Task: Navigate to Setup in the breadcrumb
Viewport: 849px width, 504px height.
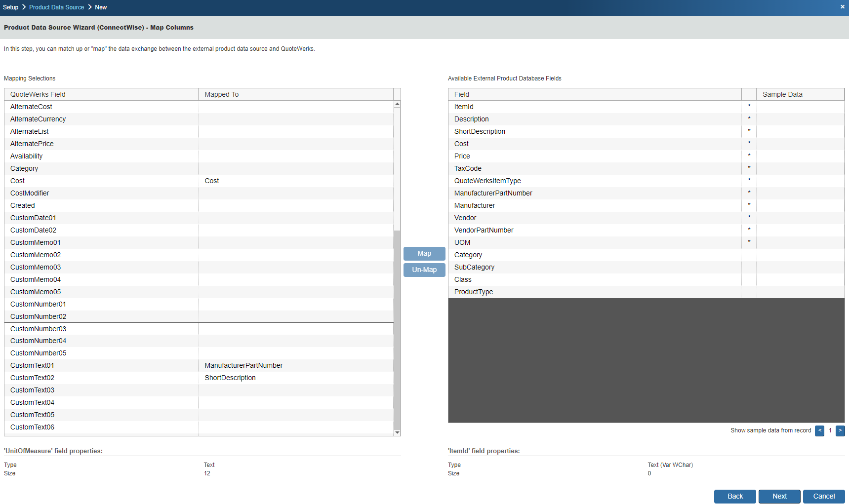Action: pyautogui.click(x=10, y=7)
